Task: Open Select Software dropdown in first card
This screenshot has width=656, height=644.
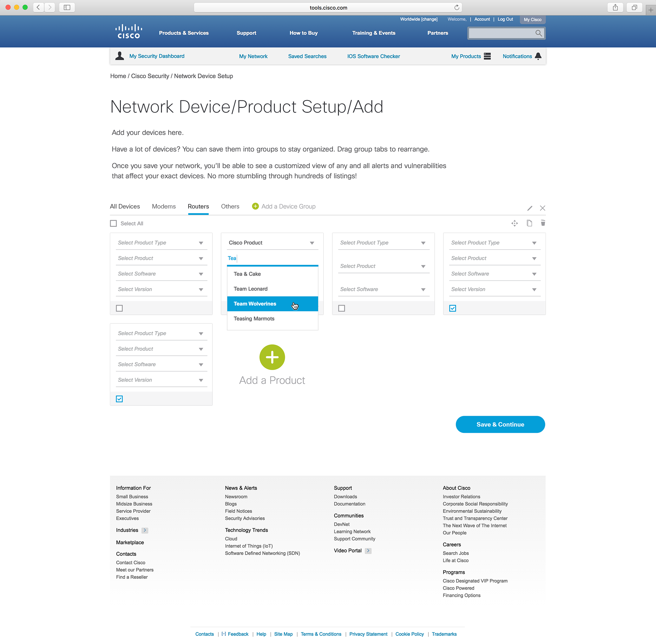Action: (161, 274)
